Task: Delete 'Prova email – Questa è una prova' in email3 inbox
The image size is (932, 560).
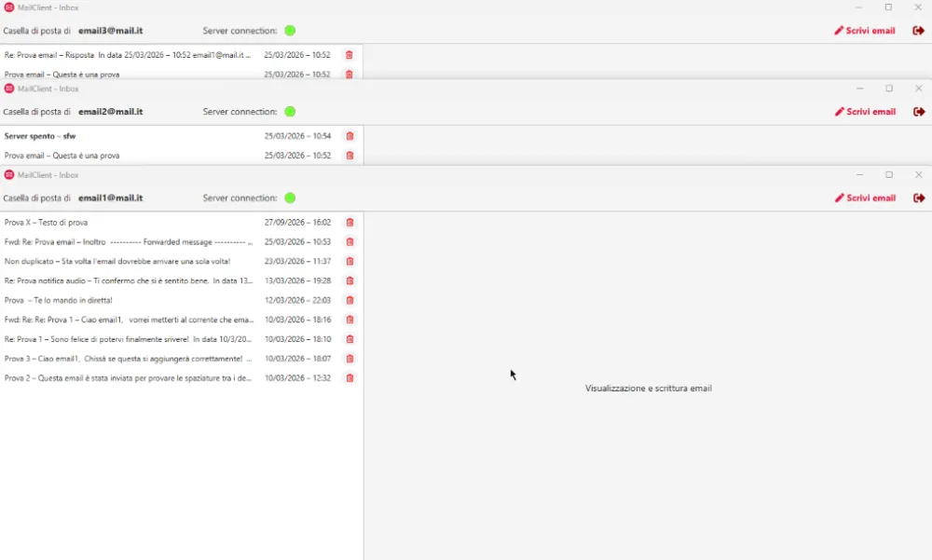Action: tap(349, 75)
